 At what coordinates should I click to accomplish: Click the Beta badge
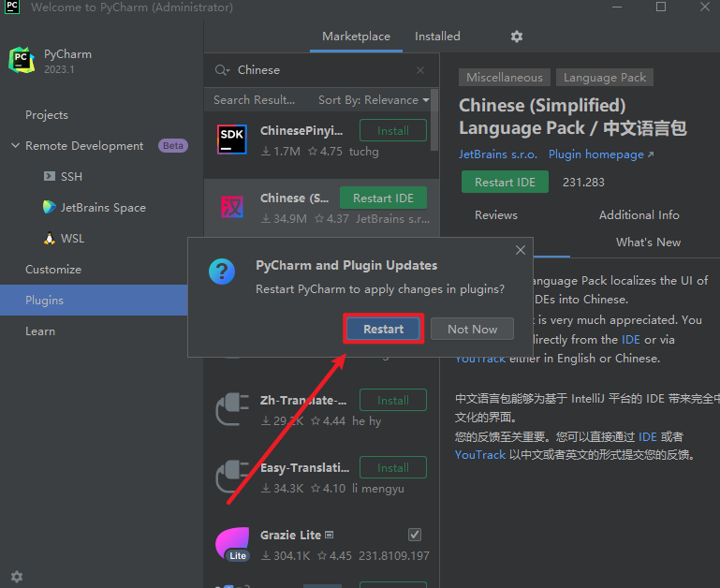(x=173, y=146)
